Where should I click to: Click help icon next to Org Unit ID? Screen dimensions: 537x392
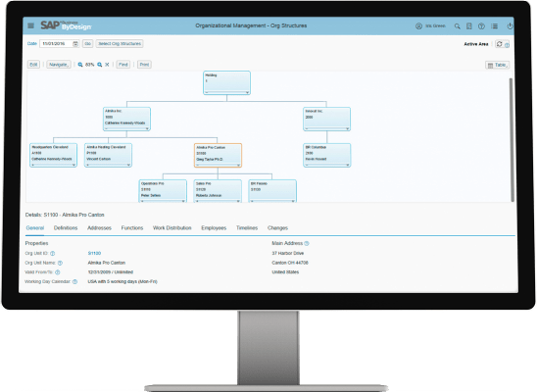pyautogui.click(x=52, y=254)
